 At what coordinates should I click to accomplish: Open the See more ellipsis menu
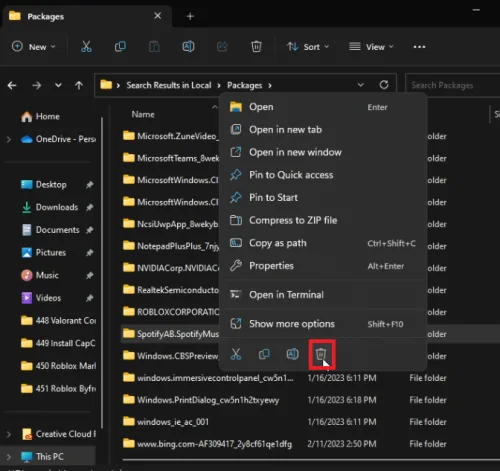(419, 47)
